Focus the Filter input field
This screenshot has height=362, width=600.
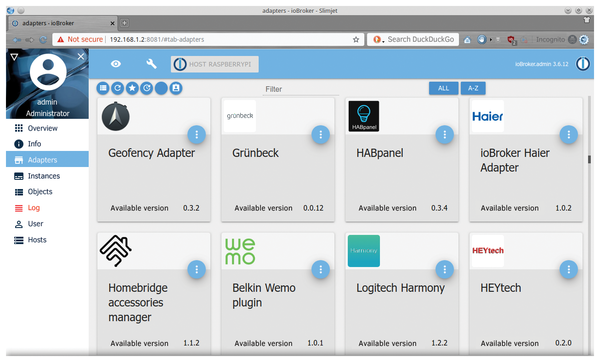tap(301, 89)
